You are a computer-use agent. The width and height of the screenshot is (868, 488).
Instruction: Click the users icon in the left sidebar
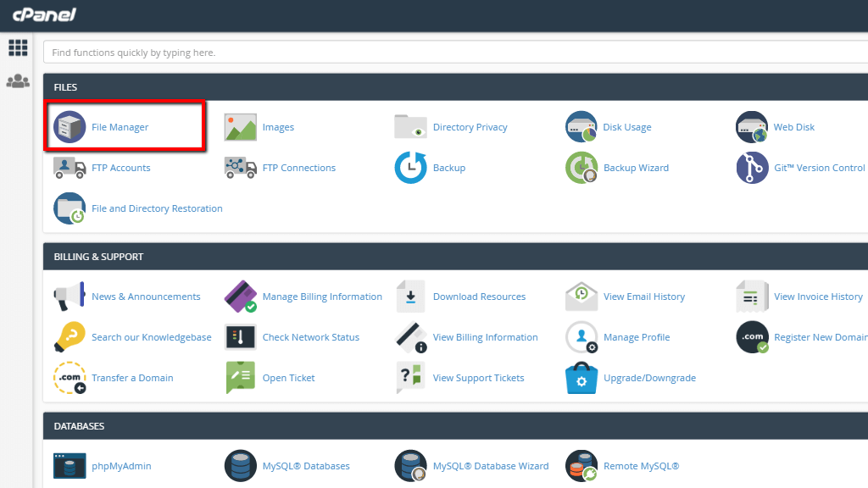18,80
